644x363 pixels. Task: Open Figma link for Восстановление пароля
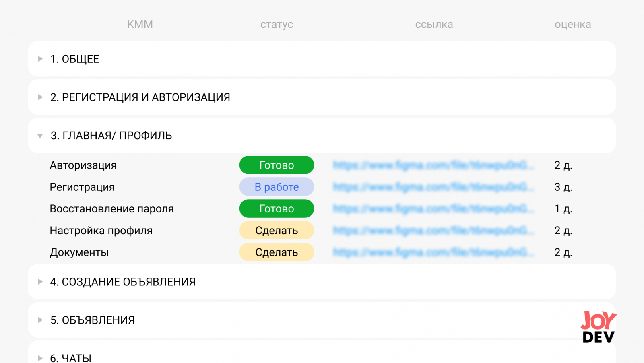click(x=434, y=208)
